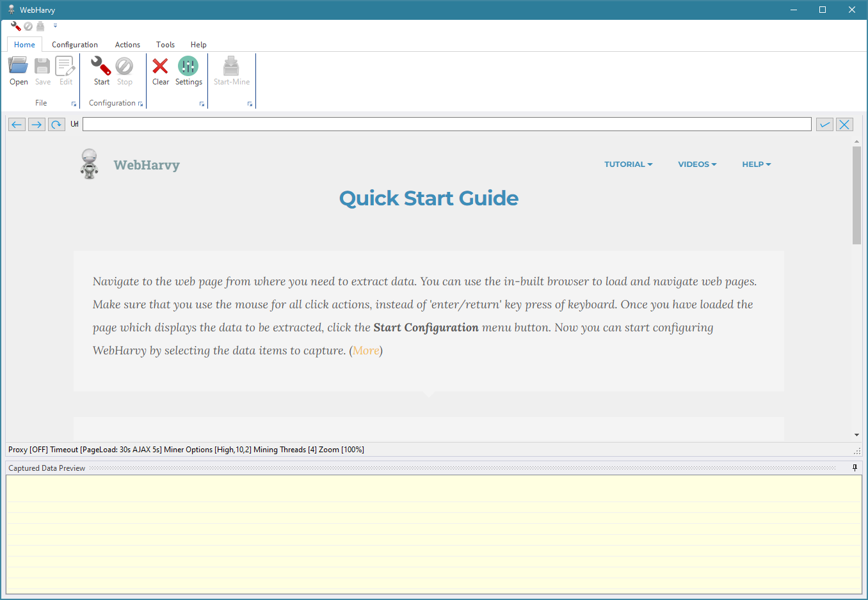
Task: Click quick access stop icon
Action: click(x=28, y=26)
